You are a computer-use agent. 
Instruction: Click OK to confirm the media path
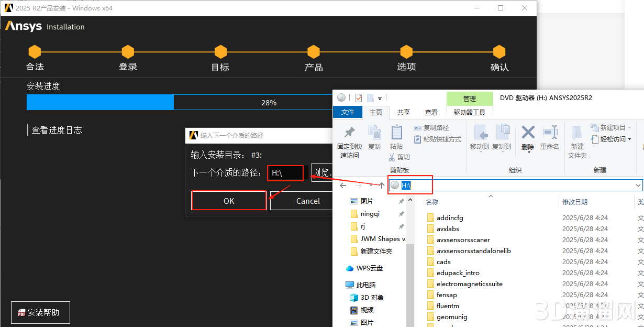click(229, 201)
